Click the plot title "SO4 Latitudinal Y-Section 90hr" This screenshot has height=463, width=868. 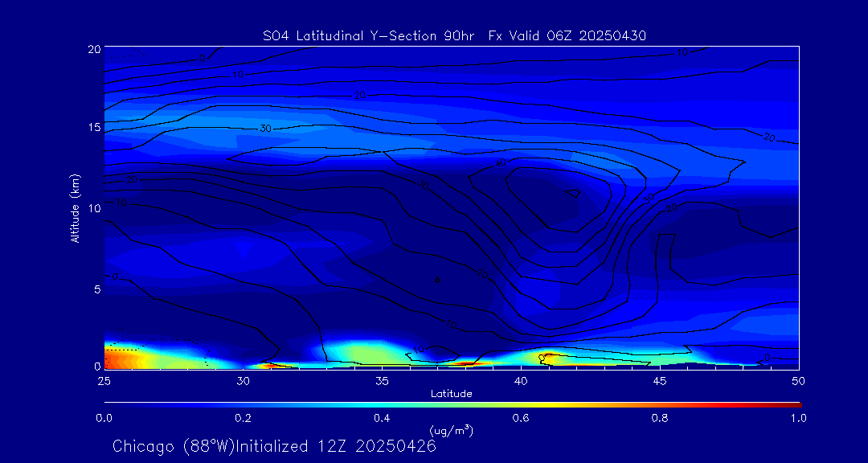click(371, 36)
